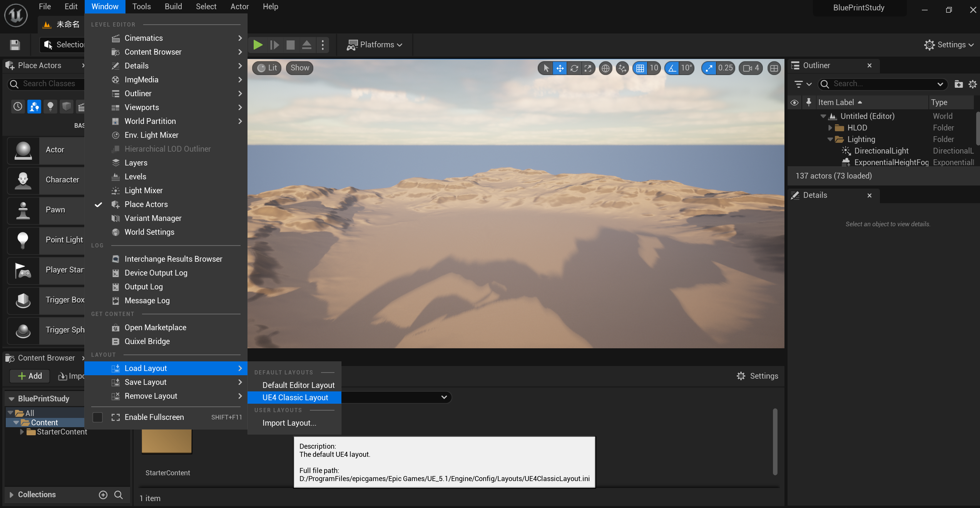Close the Details panel tab
The height and width of the screenshot is (508, 980).
(x=870, y=196)
